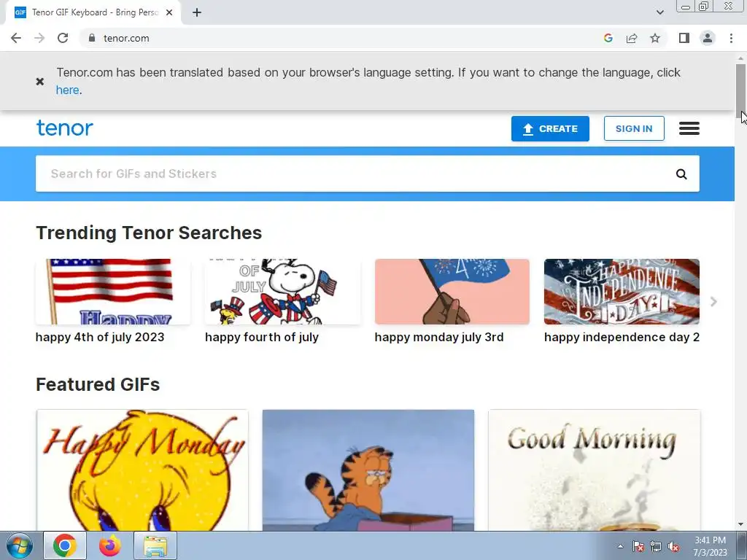
Task: Expand the tab search dropdown arrow
Action: coord(659,12)
